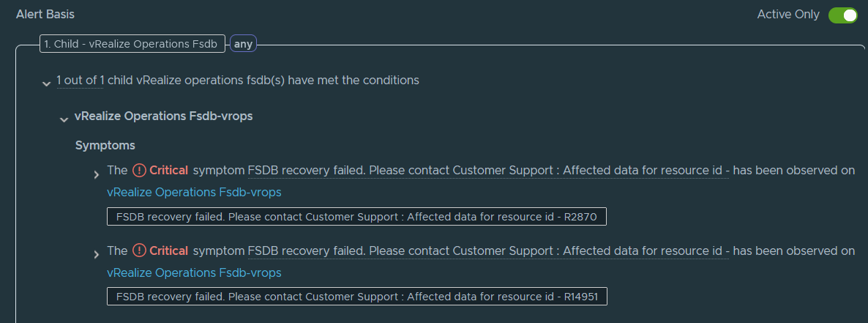This screenshot has height=323, width=868.
Task: Select the message box ending in R14951
Action: (x=356, y=297)
